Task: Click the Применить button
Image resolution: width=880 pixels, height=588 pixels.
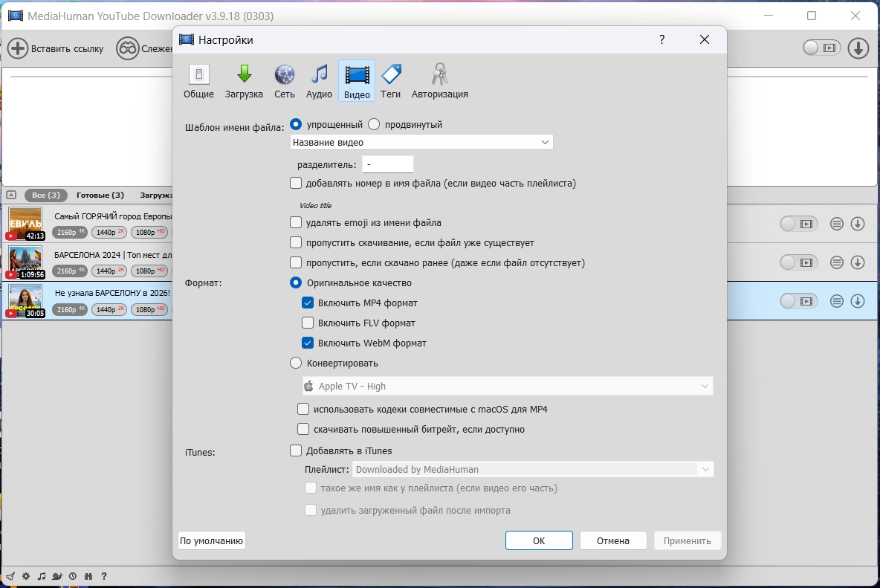Action: (687, 540)
